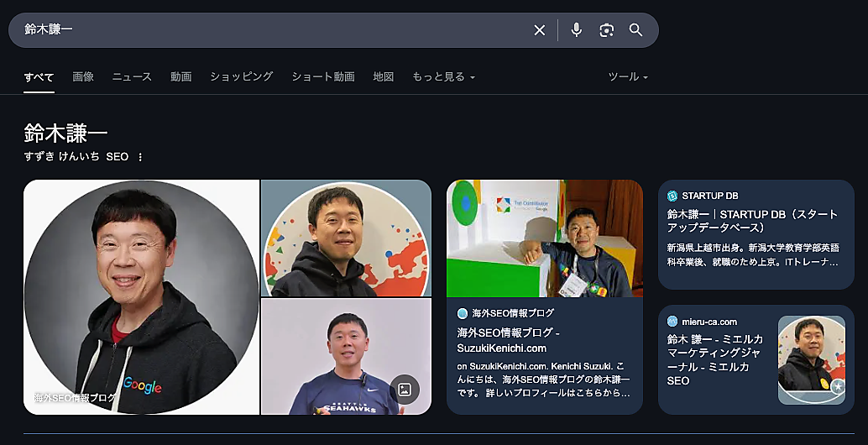This screenshot has width=868, height=445.
Task: Click the 鈴木謙一 knowledge panel heading
Action: [65, 133]
